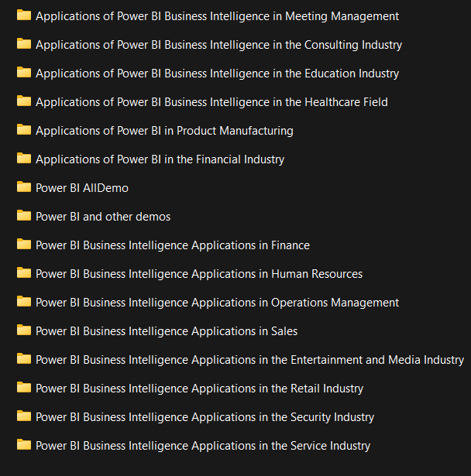Click folder icon beside Power BI AllDemo

point(24,187)
